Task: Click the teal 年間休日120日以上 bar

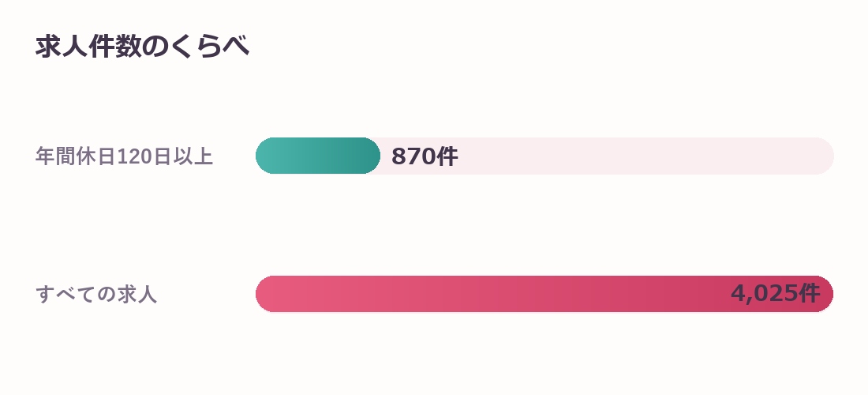Action: 318,156
